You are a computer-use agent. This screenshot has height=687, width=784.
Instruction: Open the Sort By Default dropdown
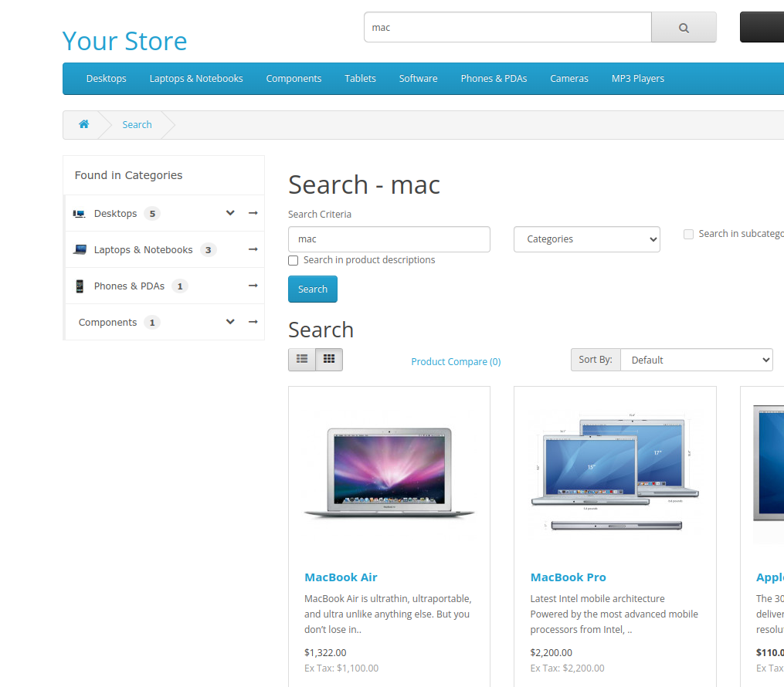697,360
